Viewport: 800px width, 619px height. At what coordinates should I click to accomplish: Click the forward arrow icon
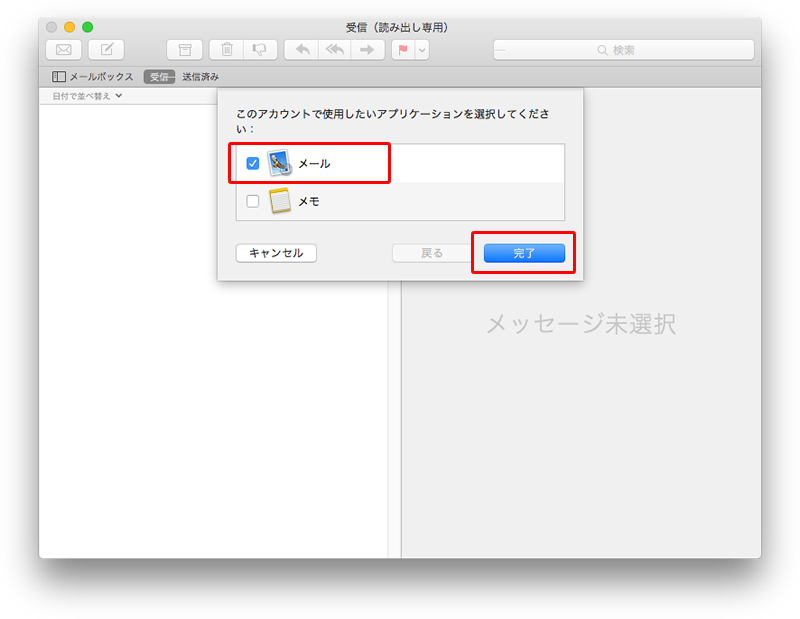click(367, 50)
